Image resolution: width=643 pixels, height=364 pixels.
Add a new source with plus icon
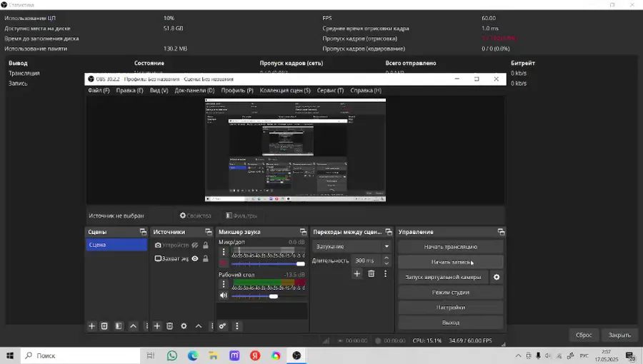click(x=156, y=326)
